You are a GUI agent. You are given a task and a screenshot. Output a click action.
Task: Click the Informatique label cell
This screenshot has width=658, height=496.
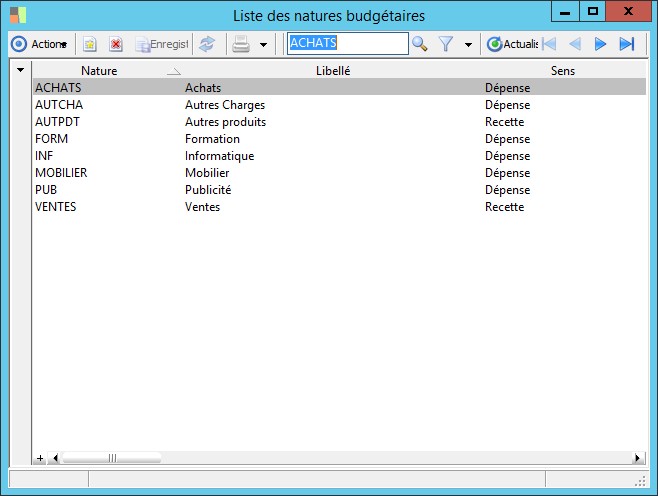pos(219,156)
